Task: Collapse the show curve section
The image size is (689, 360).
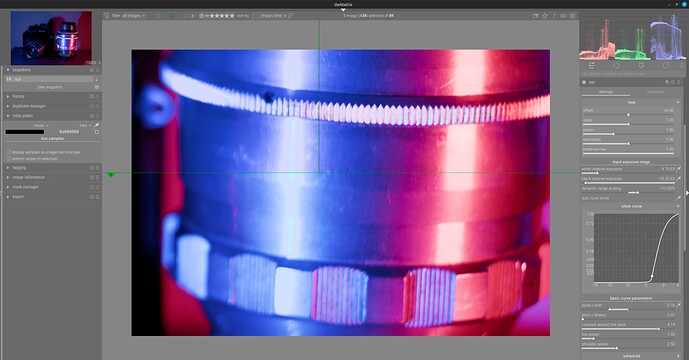Action: pos(631,206)
